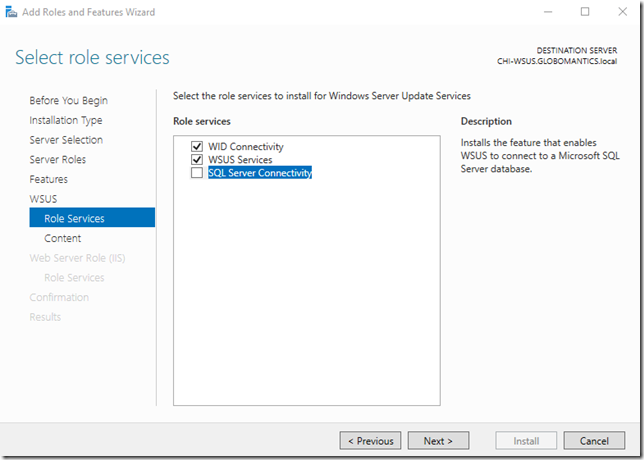Select the WSUS step in the sidebar
644x460 pixels.
click(43, 199)
